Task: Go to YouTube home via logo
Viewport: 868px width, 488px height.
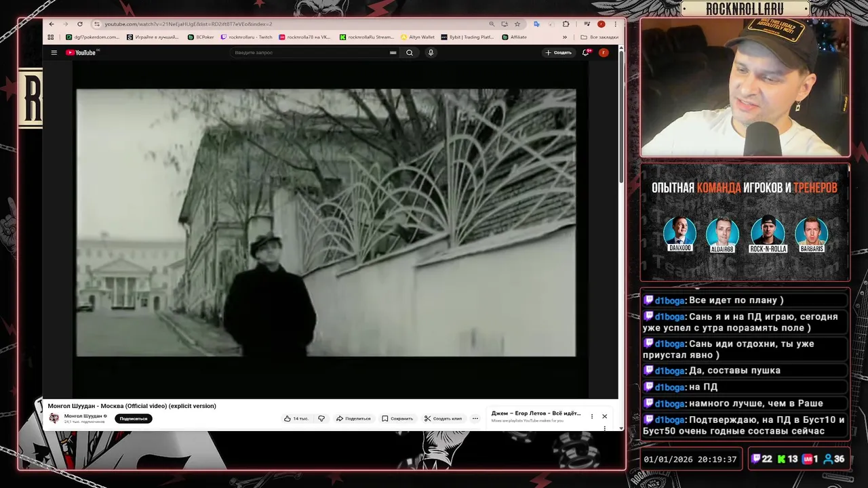Action: pyautogui.click(x=82, y=52)
